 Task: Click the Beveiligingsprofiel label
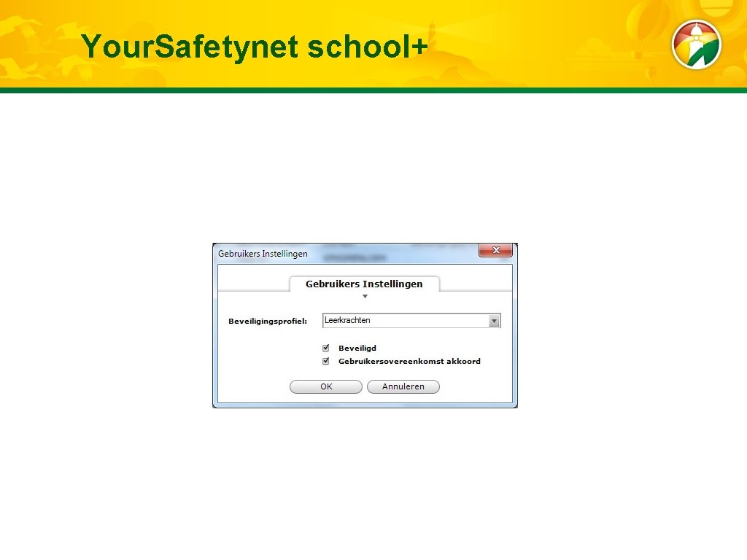coord(268,322)
